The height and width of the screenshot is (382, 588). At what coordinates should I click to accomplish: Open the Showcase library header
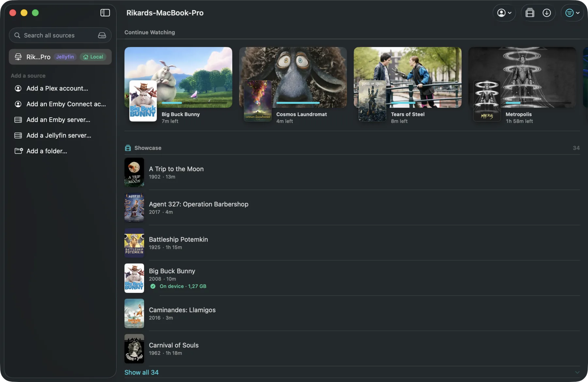pos(352,148)
